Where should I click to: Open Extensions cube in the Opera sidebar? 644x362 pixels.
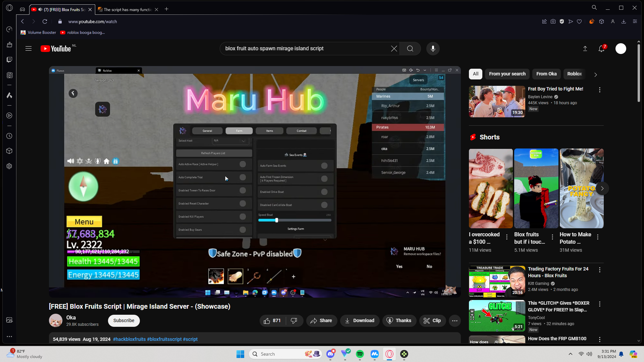coord(9,151)
